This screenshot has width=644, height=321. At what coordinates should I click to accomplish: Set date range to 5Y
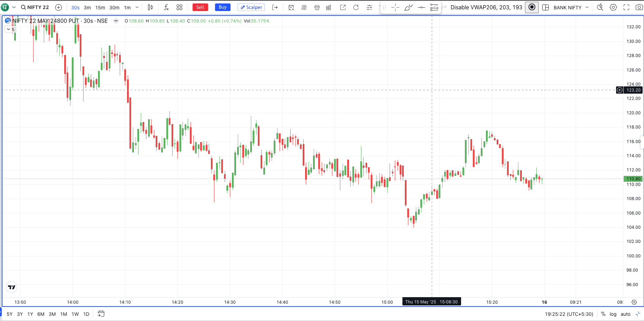pyautogui.click(x=10, y=314)
